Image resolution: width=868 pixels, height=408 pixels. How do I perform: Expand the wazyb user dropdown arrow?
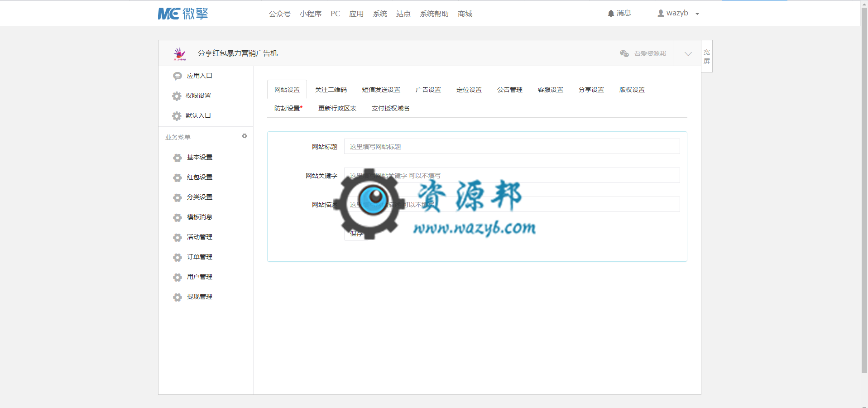click(x=697, y=14)
